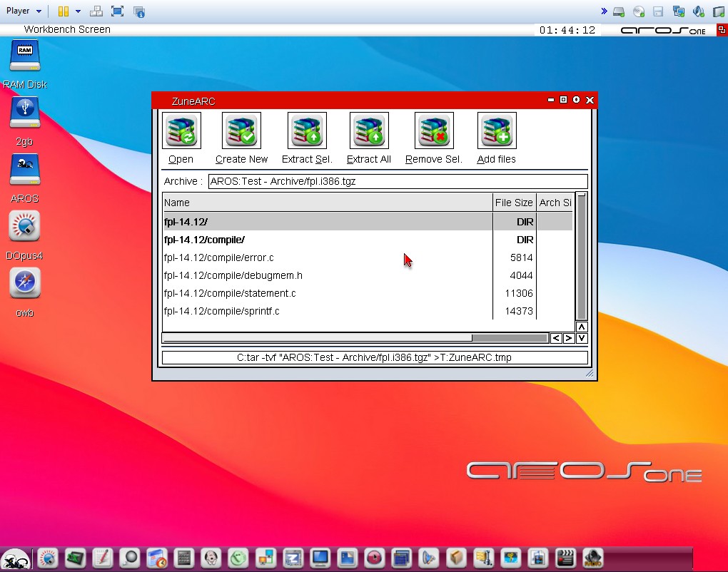
Task: Click the Name column header
Action: coord(327,203)
